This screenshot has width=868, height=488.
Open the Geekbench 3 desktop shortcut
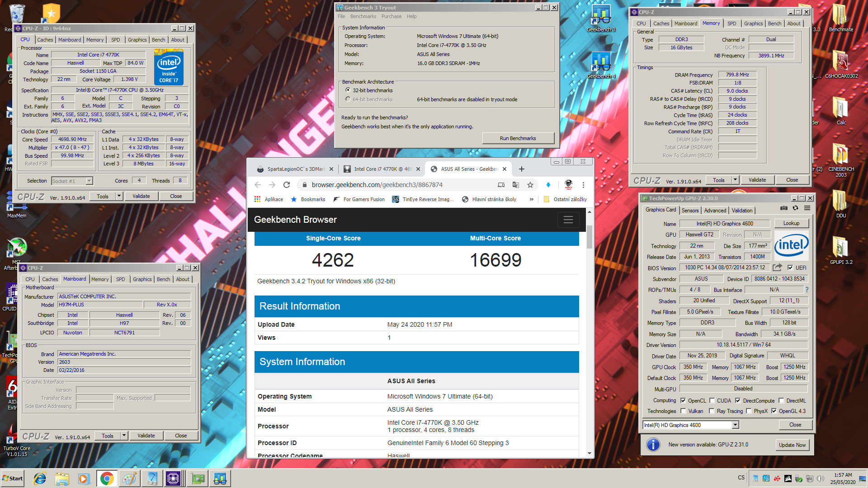tap(601, 18)
